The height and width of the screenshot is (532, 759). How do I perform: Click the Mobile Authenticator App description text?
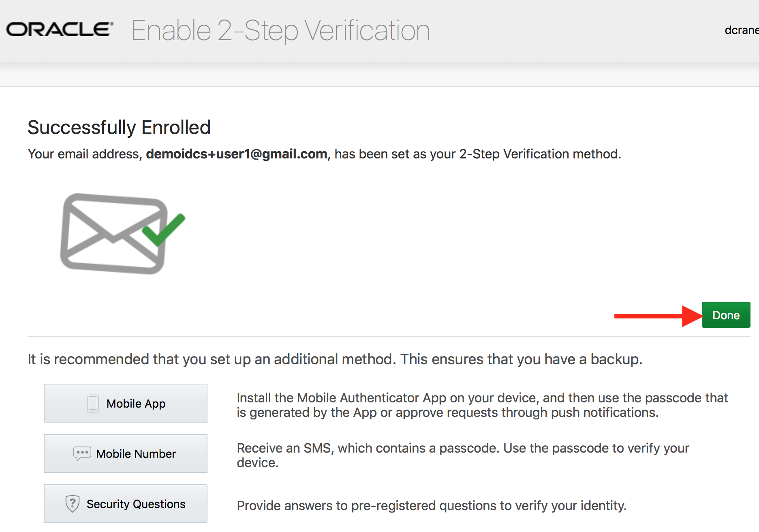(482, 405)
